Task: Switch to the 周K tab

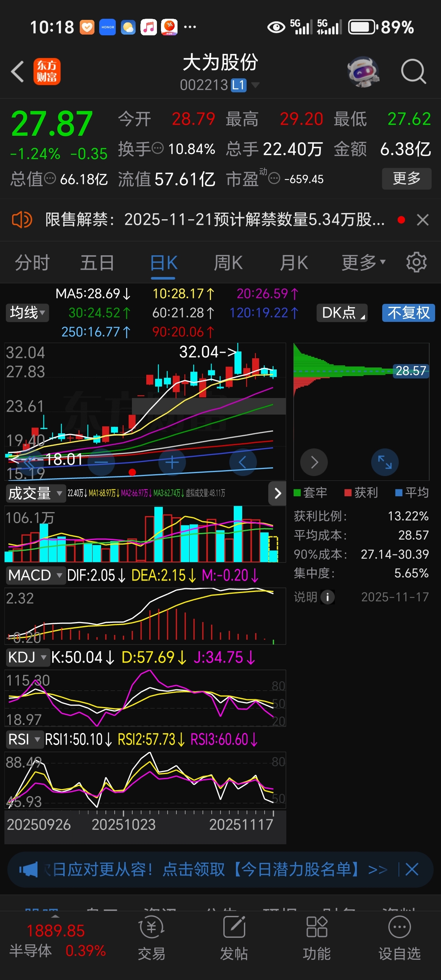Action: (228, 262)
